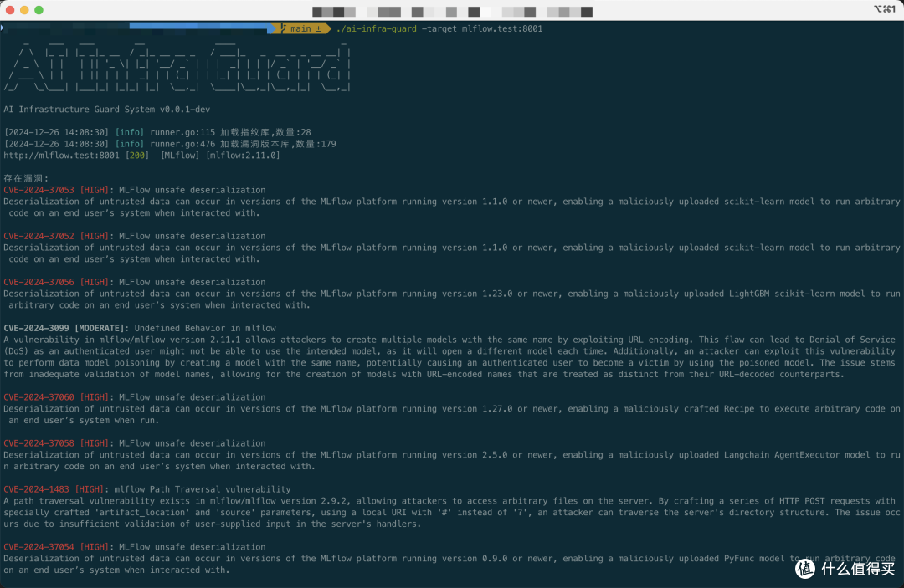Click 'maliciously crafted Recipe' text
Viewport: 904px width, 588px height.
[688, 409]
